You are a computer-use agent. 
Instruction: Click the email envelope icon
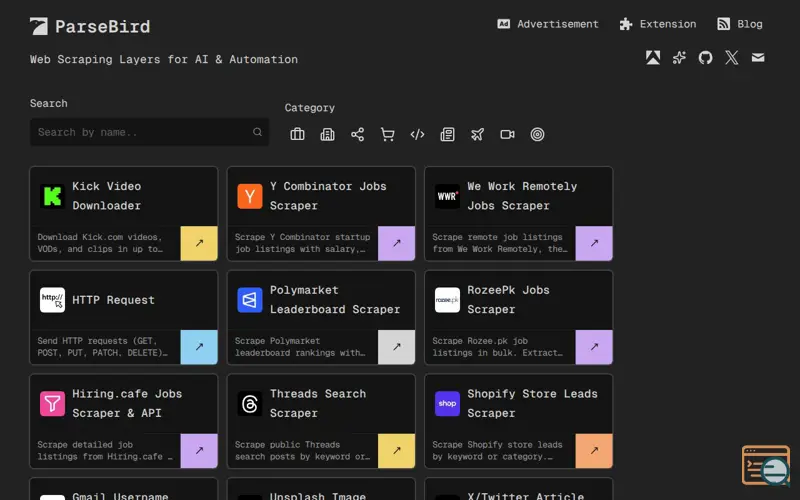(x=758, y=57)
